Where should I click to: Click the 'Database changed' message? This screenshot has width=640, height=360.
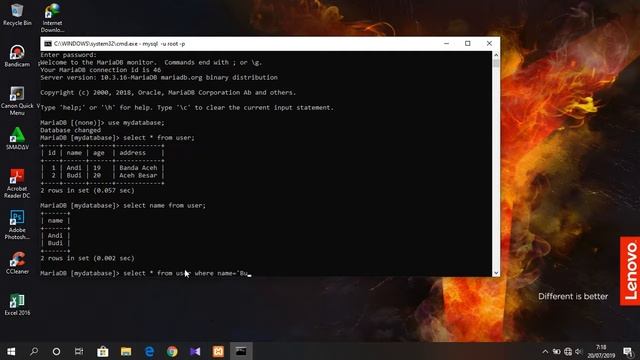tap(70, 130)
